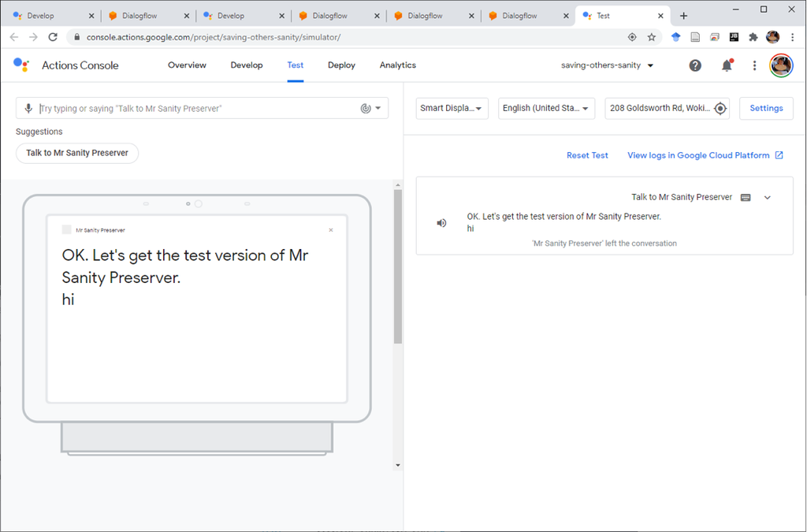
Task: Open View logs in Google Cloud Platform
Action: pos(705,155)
